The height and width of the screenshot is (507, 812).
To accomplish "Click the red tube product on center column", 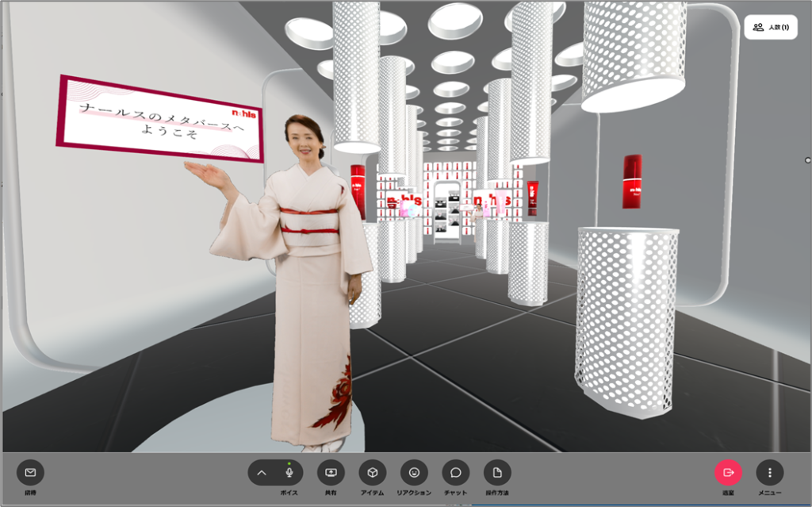I will click(x=532, y=198).
